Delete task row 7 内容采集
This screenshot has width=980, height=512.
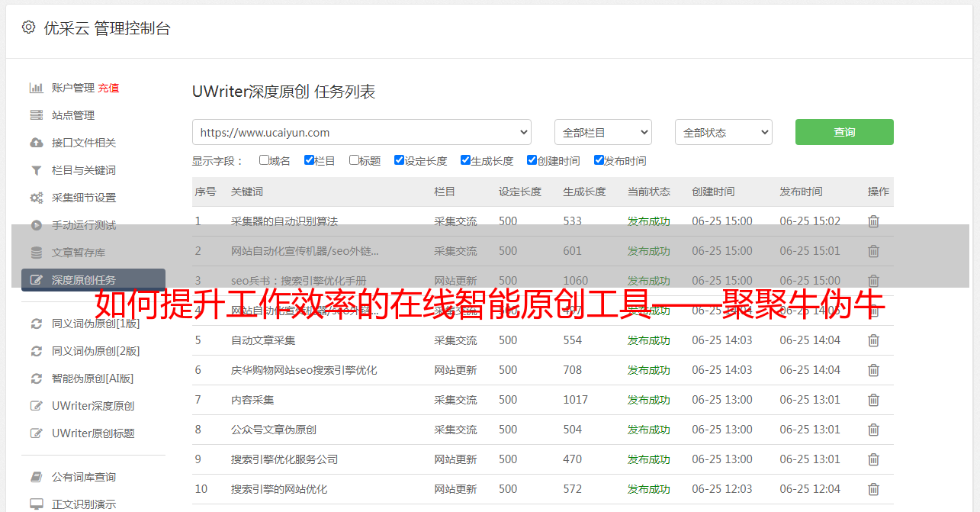point(874,400)
